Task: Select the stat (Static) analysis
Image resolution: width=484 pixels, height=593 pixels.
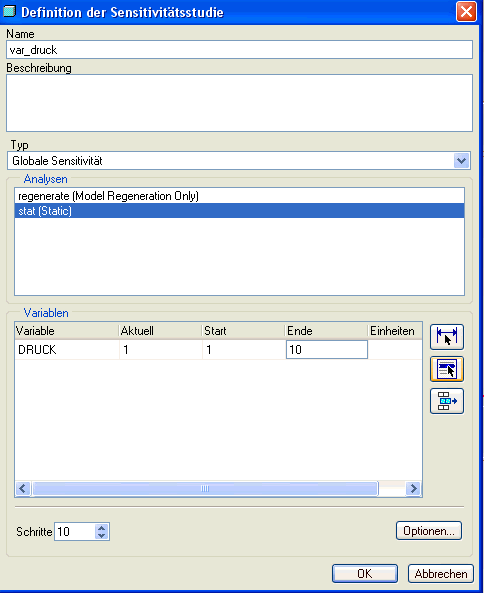Action: pyautogui.click(x=239, y=211)
